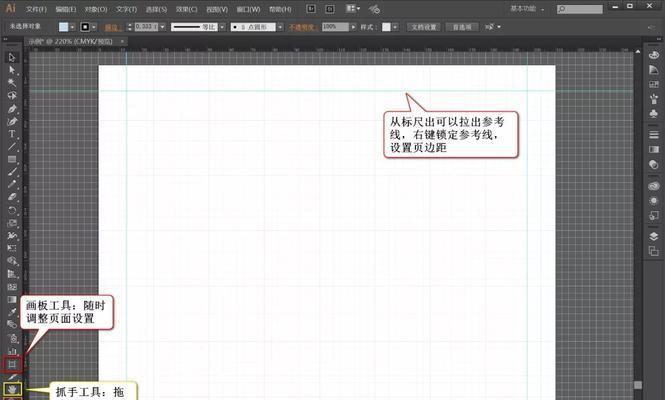The width and height of the screenshot is (665, 400).
Task: Open the 文件(F) menu
Action: pos(36,9)
